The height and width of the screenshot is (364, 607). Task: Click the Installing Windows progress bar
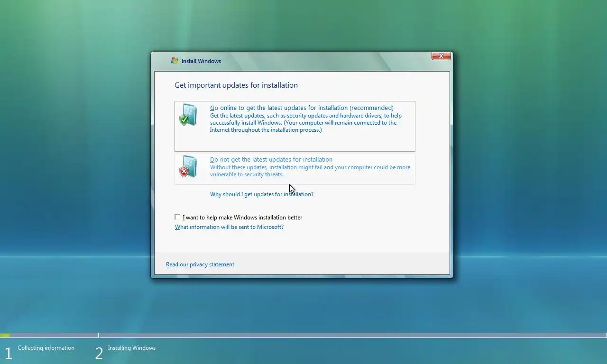click(x=353, y=335)
